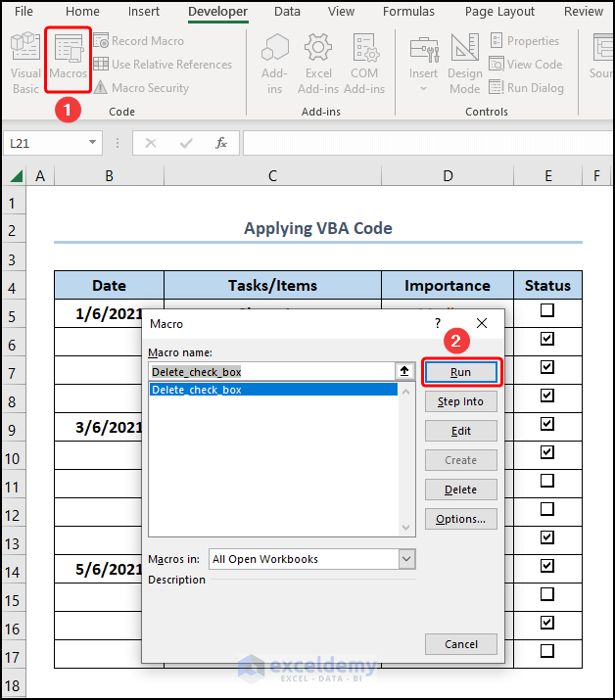Switch to the Review tab
Image resolution: width=615 pixels, height=700 pixels.
(x=584, y=11)
